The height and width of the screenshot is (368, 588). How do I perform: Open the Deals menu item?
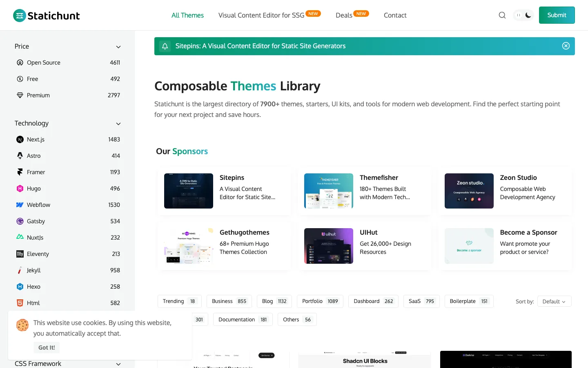point(344,15)
